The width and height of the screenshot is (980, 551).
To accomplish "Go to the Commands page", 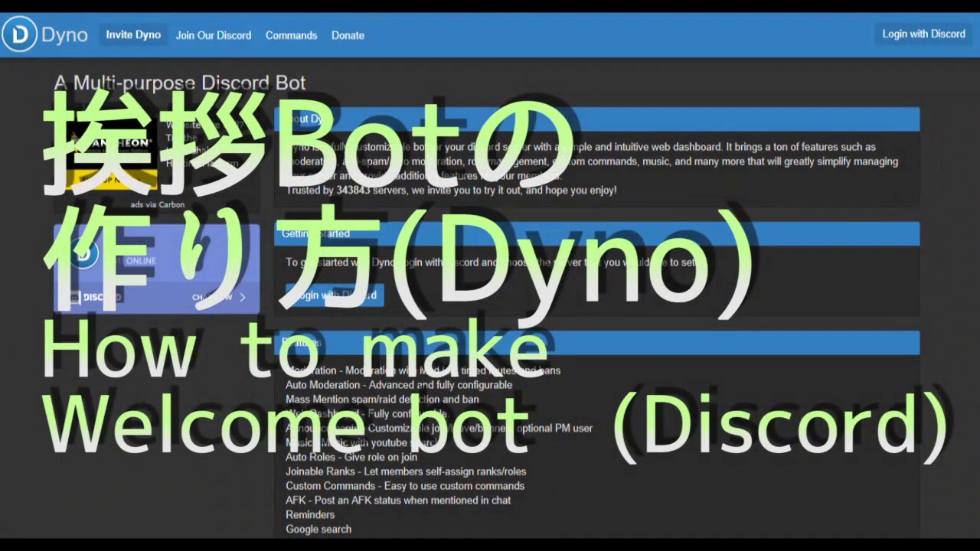I will [x=291, y=35].
